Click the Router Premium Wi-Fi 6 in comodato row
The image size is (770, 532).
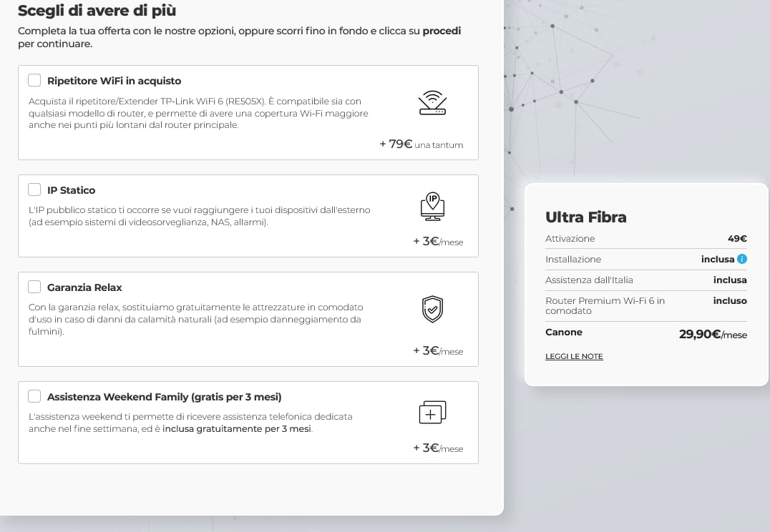(x=646, y=305)
